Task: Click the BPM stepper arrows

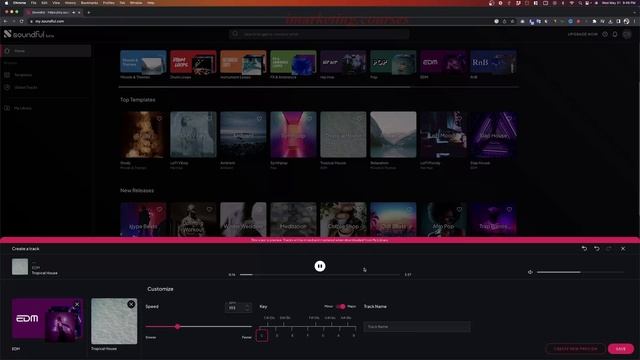Action: pyautogui.click(x=247, y=308)
